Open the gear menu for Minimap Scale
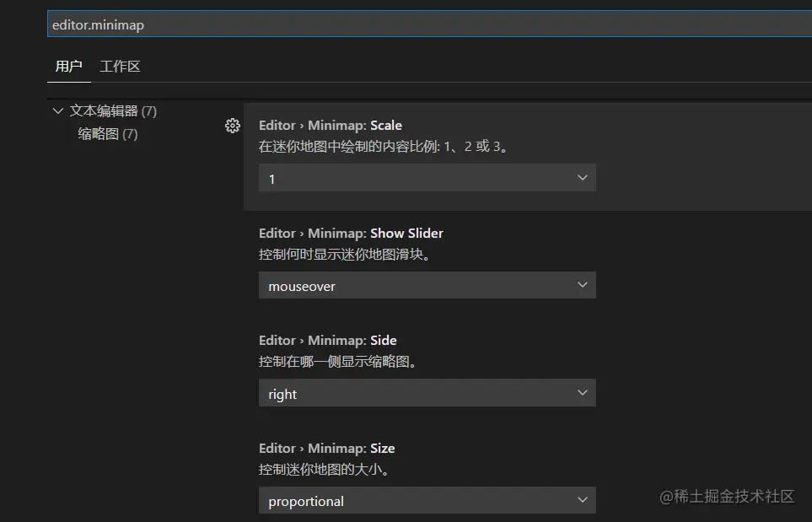This screenshot has width=812, height=522. [233, 126]
